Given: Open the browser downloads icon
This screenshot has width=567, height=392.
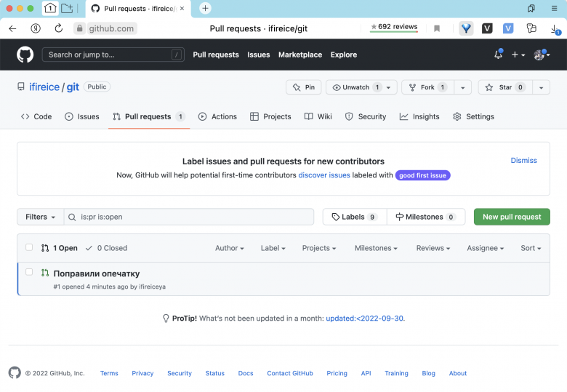Looking at the screenshot, I should [555, 29].
